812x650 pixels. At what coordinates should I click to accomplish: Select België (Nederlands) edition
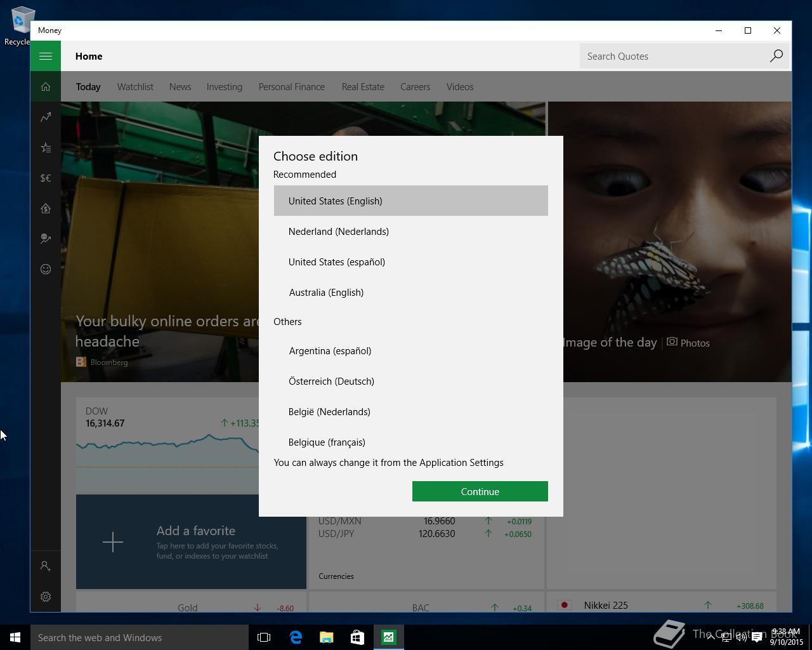click(411, 411)
